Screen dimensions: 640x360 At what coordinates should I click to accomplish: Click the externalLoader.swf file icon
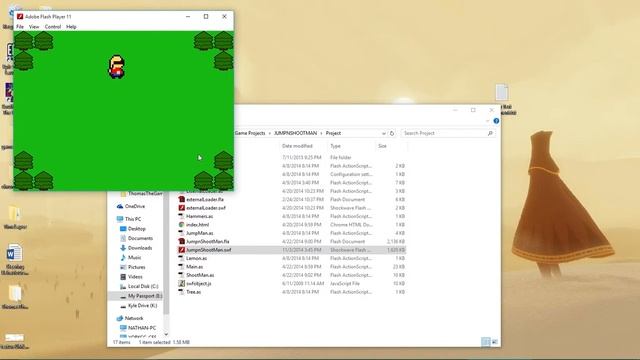tap(182, 208)
